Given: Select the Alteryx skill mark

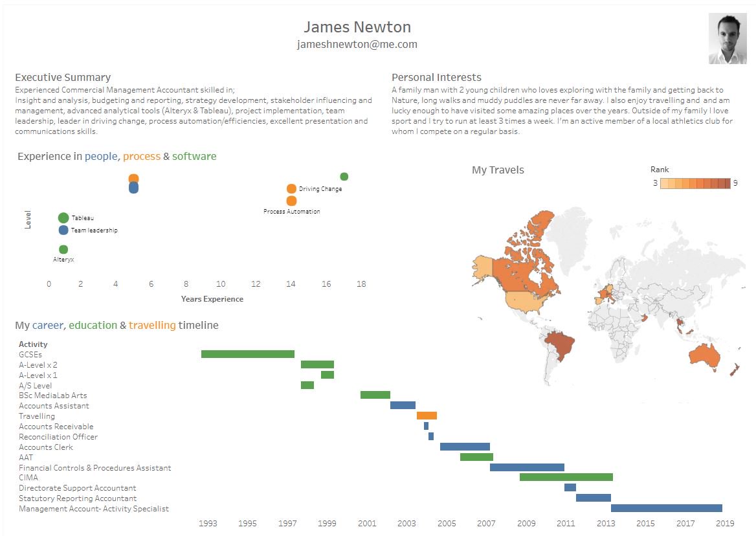Looking at the screenshot, I should point(63,248).
